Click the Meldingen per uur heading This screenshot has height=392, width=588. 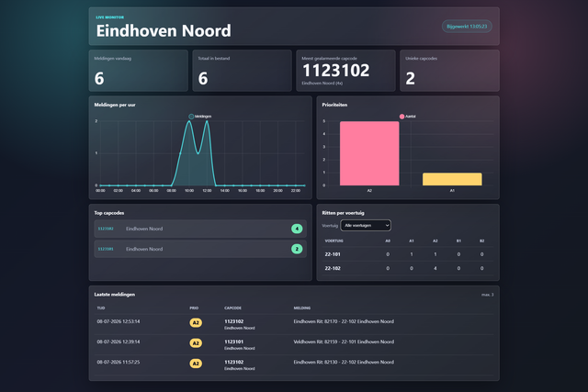(x=115, y=105)
